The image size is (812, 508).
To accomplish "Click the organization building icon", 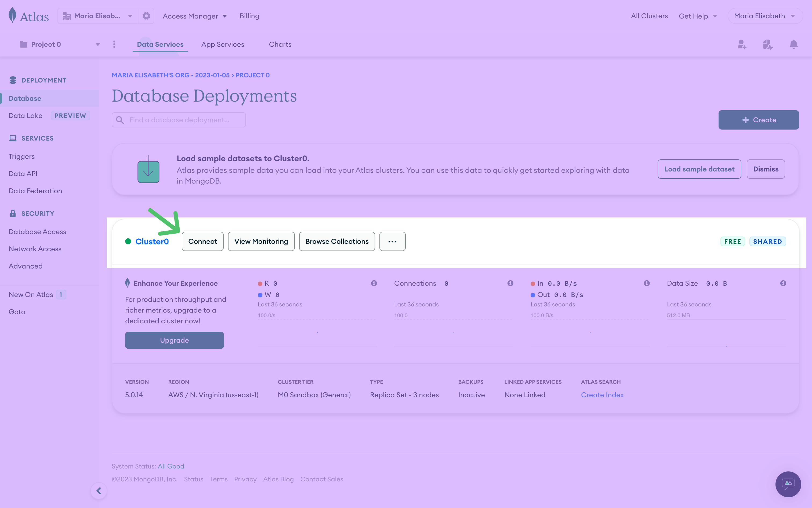I will [67, 16].
